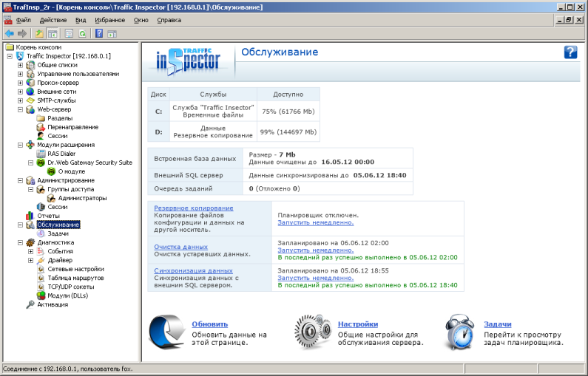Click the Properties toolbar icon
Image resolution: width=588 pixels, height=376 pixels.
click(69, 34)
